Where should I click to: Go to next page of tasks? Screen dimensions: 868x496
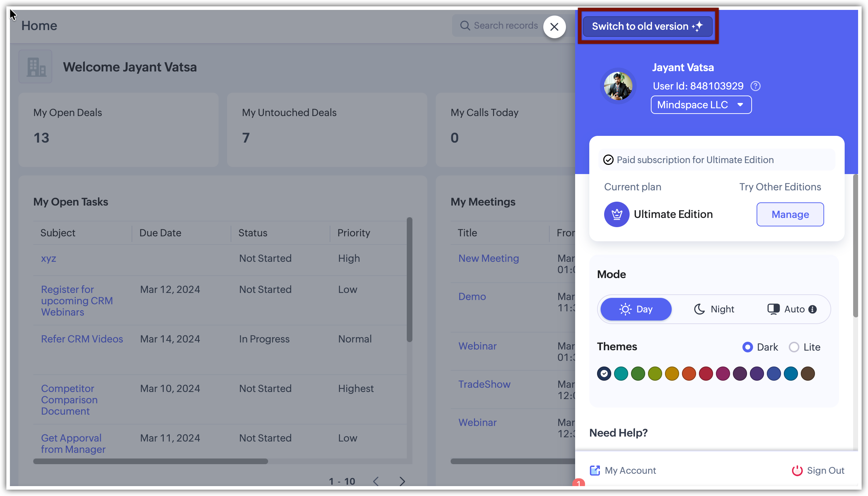tap(402, 481)
